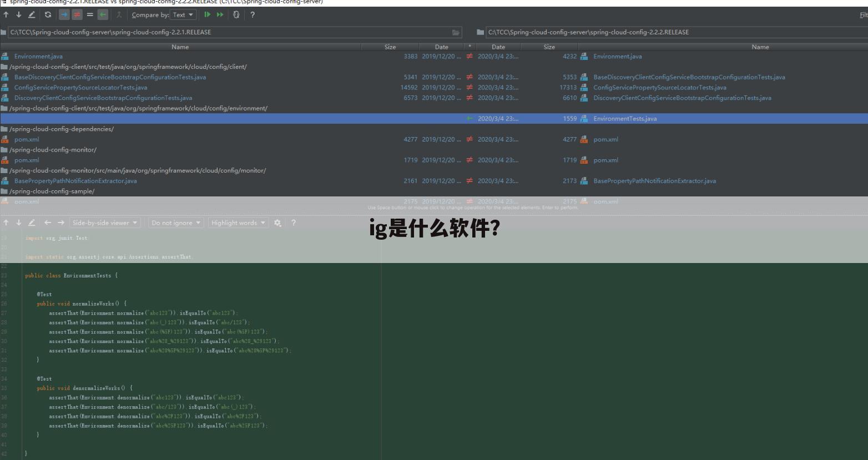Open Do not ignore dropdown
This screenshot has height=460, width=868.
[x=176, y=223]
